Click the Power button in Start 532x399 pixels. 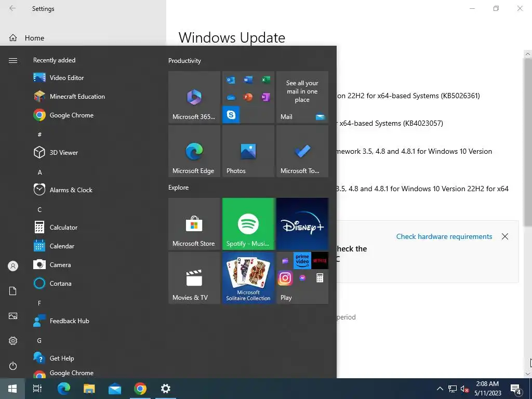13,366
